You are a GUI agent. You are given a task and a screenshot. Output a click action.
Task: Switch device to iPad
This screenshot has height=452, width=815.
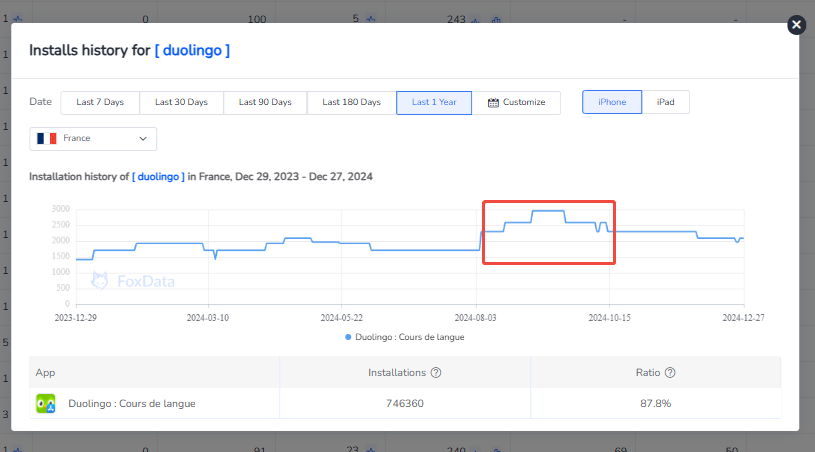click(x=665, y=102)
